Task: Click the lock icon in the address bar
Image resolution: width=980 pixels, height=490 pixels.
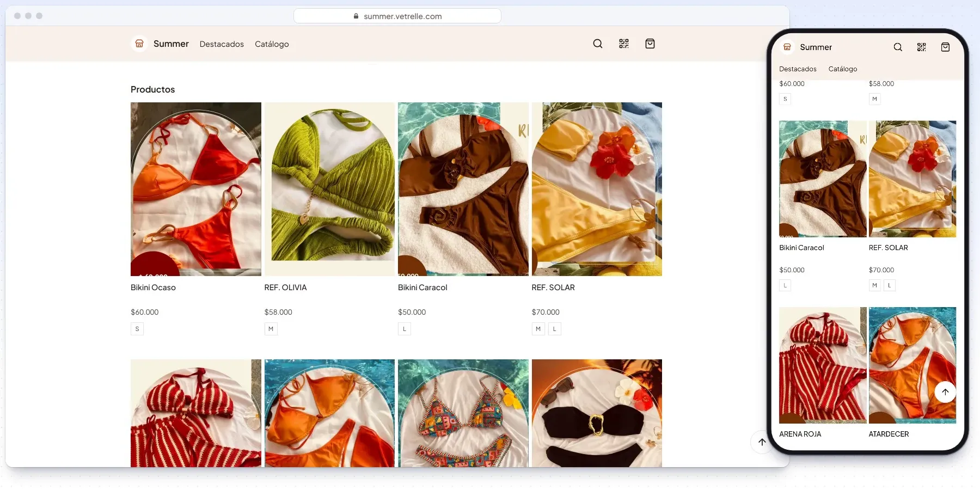Action: (356, 16)
